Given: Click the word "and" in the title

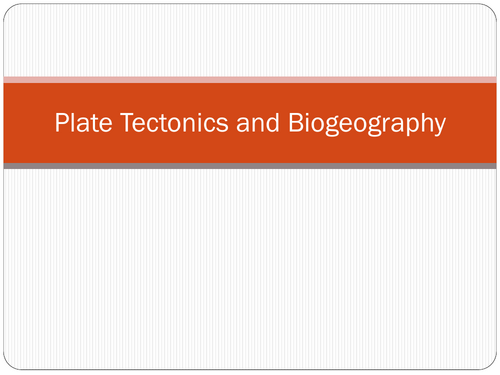Looking at the screenshot, I should click(x=257, y=122).
